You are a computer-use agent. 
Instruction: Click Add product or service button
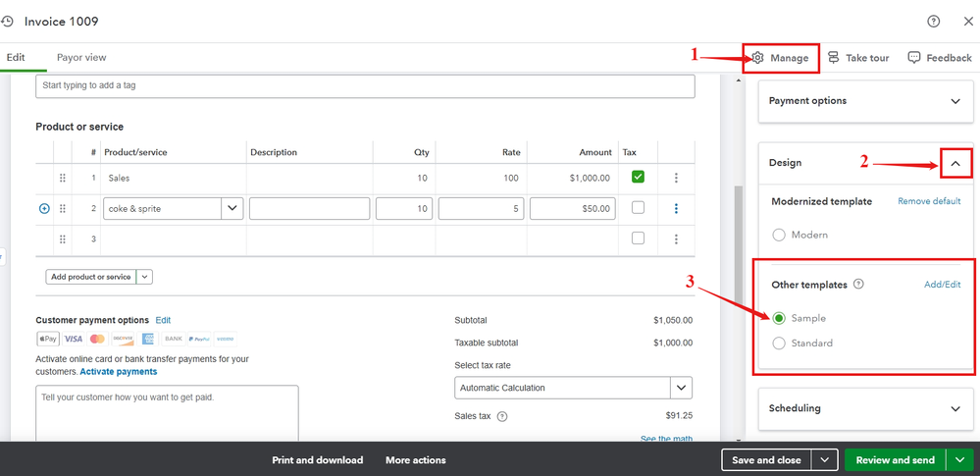90,277
